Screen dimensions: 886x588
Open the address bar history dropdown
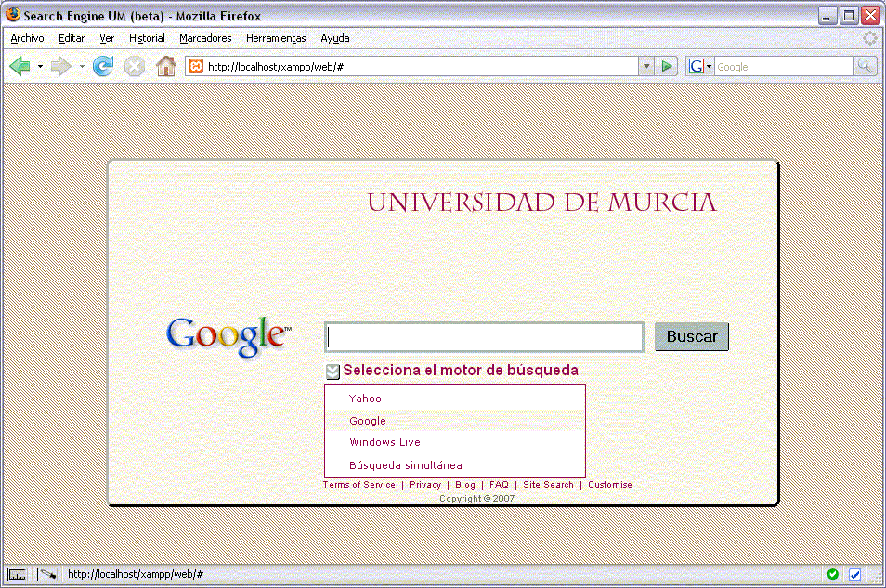[x=646, y=66]
